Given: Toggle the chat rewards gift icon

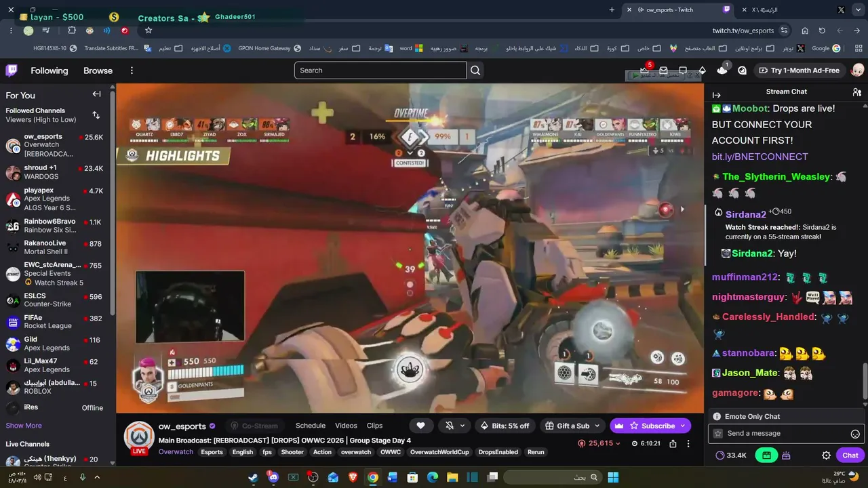Looking at the screenshot, I should [786, 455].
